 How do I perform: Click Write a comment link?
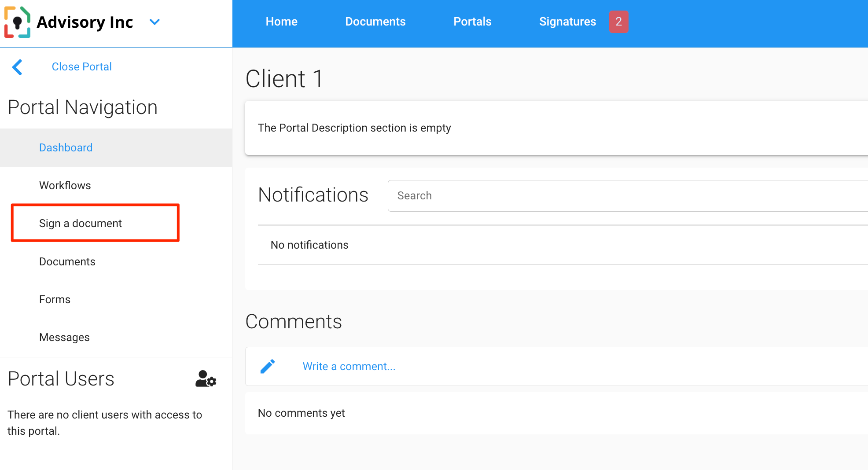(x=349, y=367)
